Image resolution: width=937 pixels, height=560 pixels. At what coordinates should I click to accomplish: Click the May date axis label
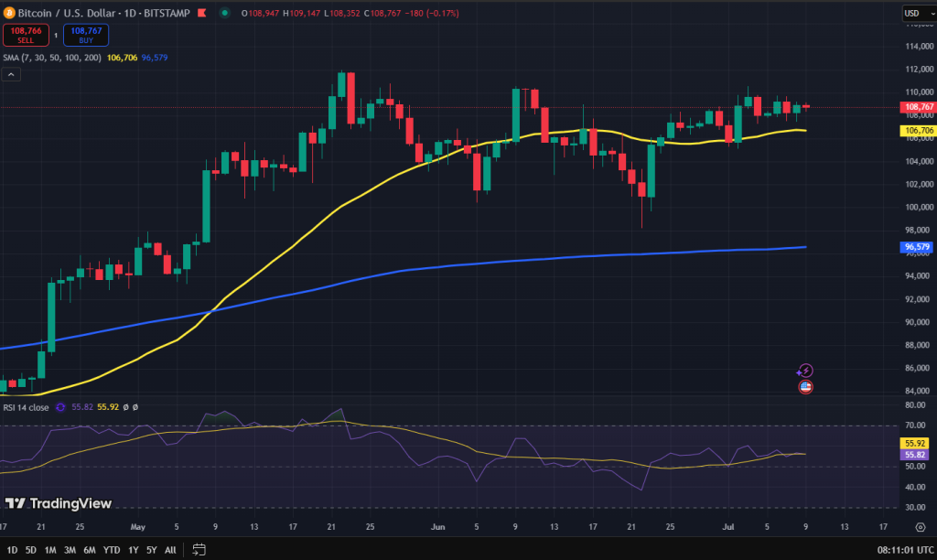[x=138, y=527]
